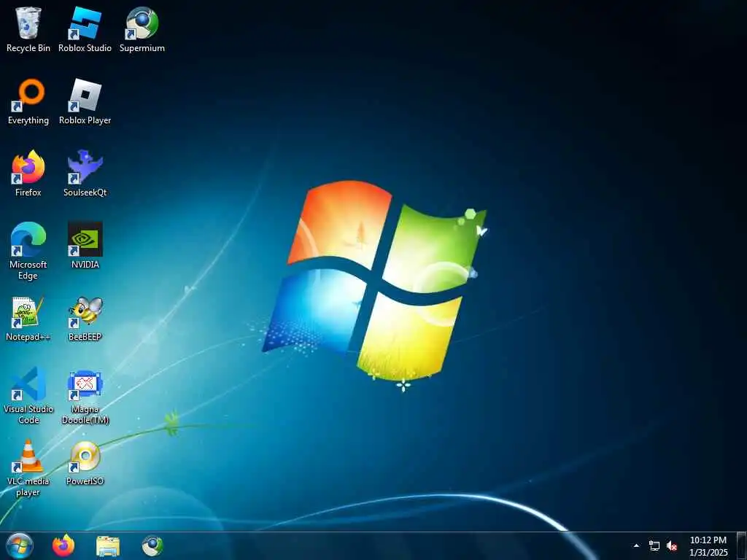Select the Firefox desktop shortcut
Image resolution: width=747 pixels, height=560 pixels.
pos(28,174)
